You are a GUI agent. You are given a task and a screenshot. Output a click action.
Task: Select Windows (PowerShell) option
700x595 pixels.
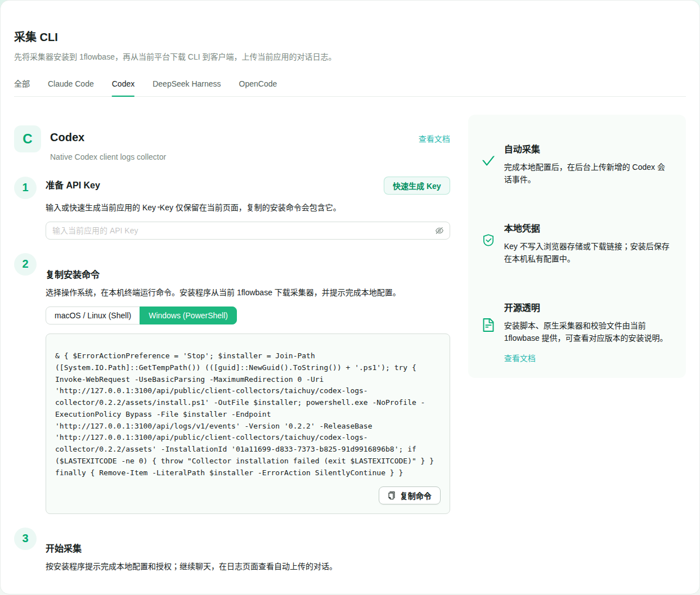point(188,315)
